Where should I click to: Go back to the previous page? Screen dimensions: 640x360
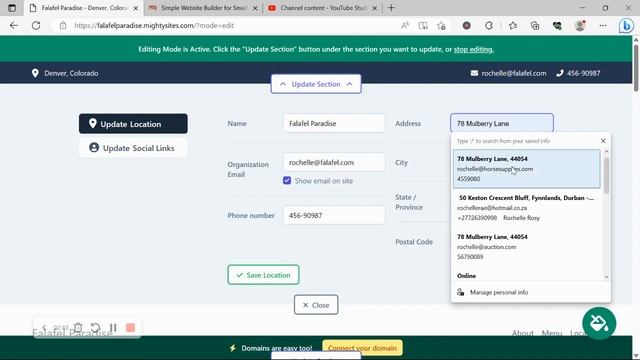point(14,25)
